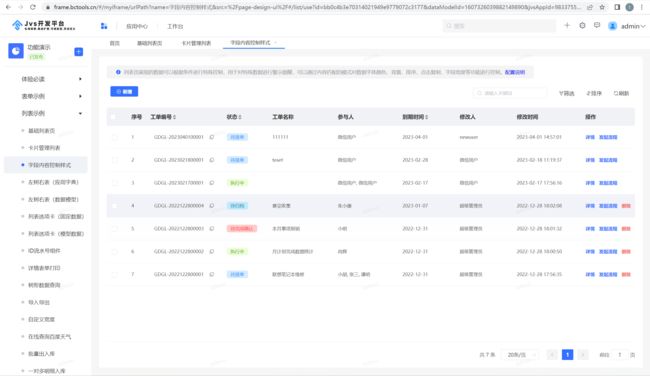Screen dimensions: 650x376
Task: Sort by 状态 column arrows
Action: [x=240, y=117]
